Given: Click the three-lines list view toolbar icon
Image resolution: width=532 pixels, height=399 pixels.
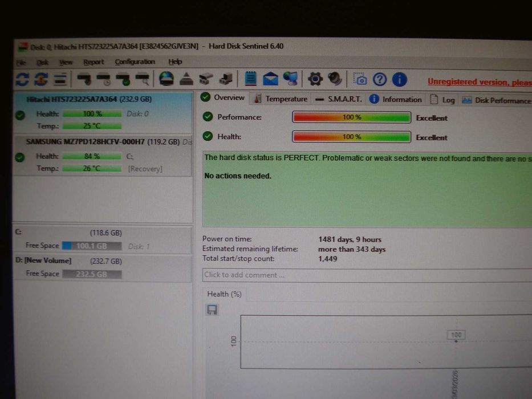Looking at the screenshot, I should [60, 79].
